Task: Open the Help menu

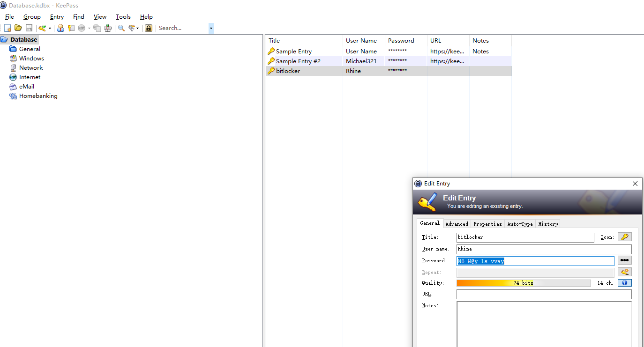Action: [146, 17]
